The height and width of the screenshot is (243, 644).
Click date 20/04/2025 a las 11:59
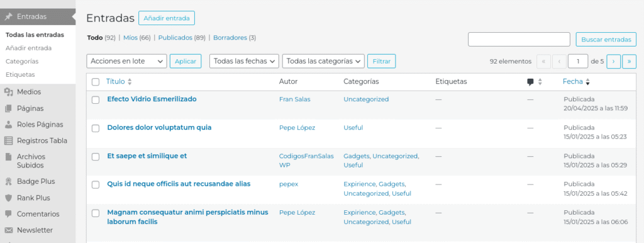point(596,108)
